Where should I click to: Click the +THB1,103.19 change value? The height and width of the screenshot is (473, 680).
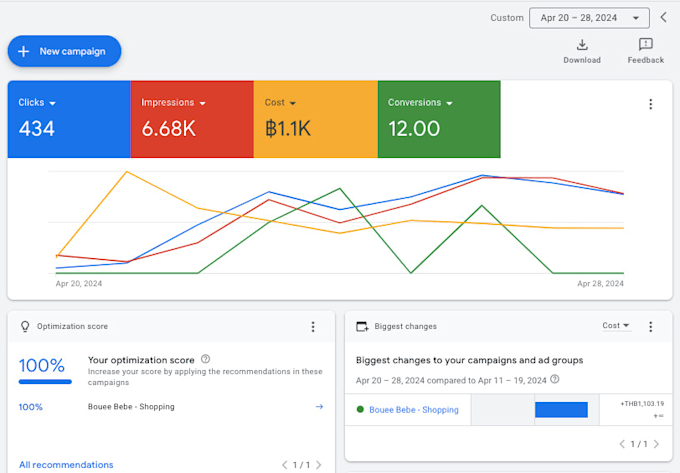pos(642,404)
